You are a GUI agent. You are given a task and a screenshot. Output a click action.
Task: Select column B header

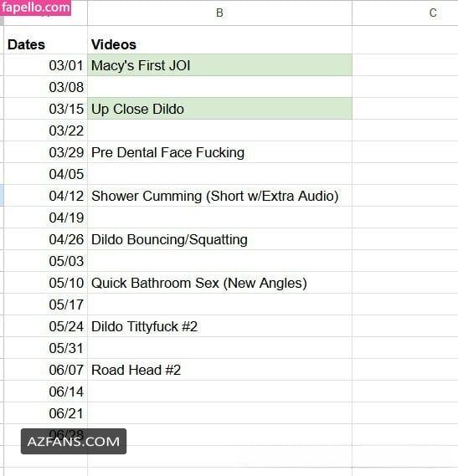219,13
